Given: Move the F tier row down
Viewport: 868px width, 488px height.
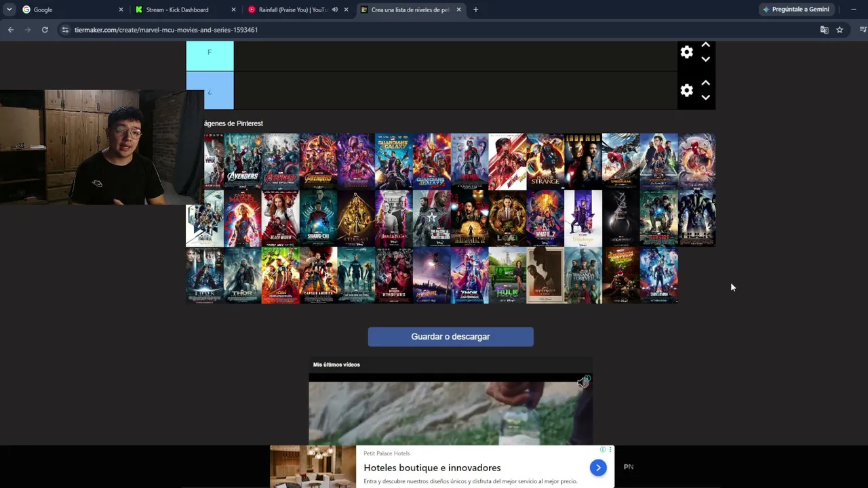Looking at the screenshot, I should coord(705,60).
